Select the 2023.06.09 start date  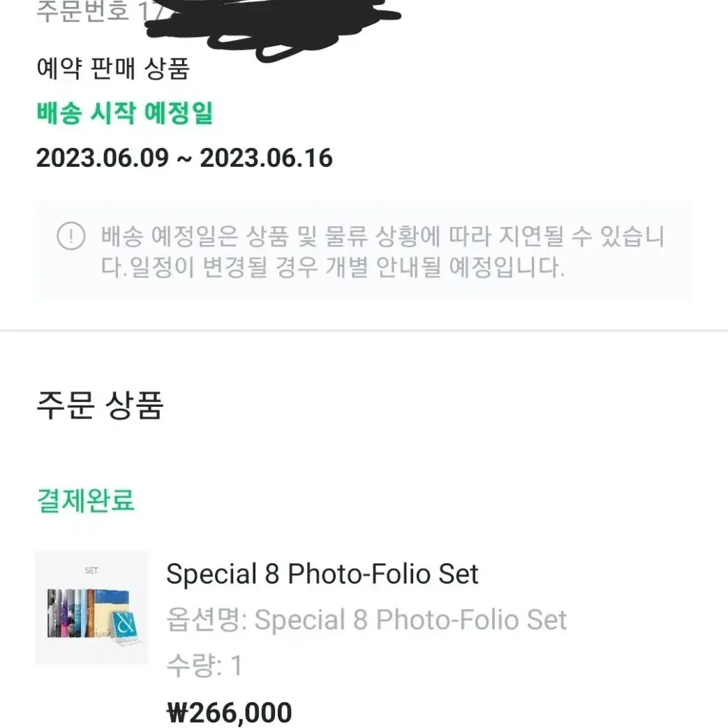[103, 158]
